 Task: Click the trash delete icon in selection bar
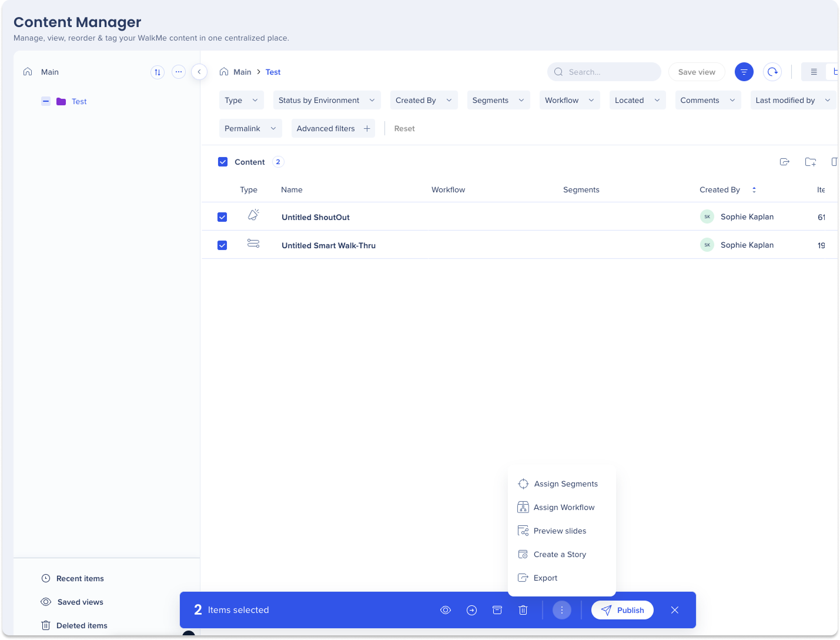pos(523,610)
